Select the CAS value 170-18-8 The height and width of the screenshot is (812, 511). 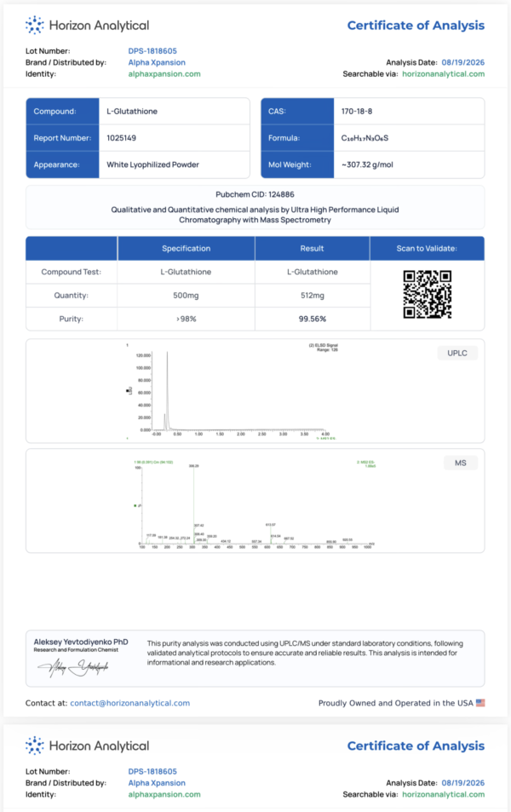pyautogui.click(x=357, y=112)
